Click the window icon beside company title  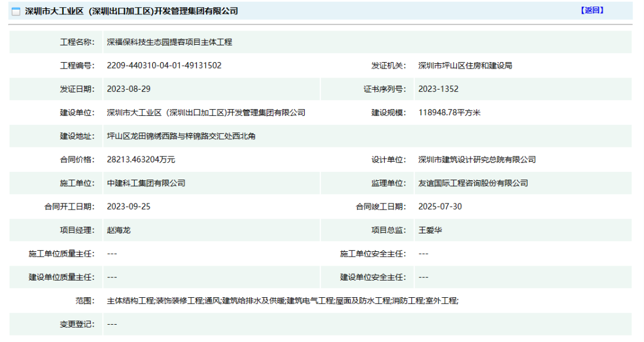point(16,11)
